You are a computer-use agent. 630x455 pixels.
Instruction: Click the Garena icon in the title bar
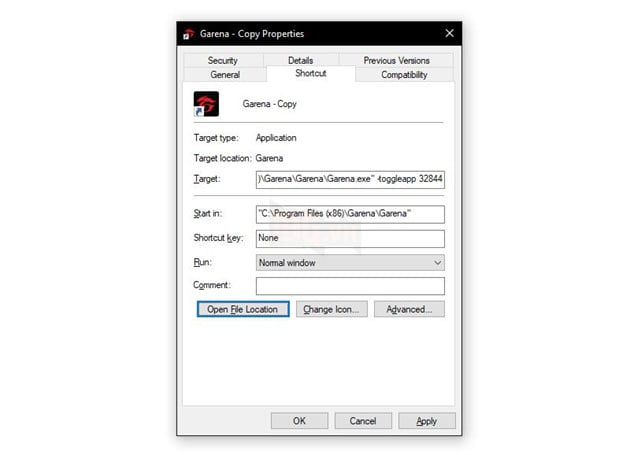(x=187, y=33)
